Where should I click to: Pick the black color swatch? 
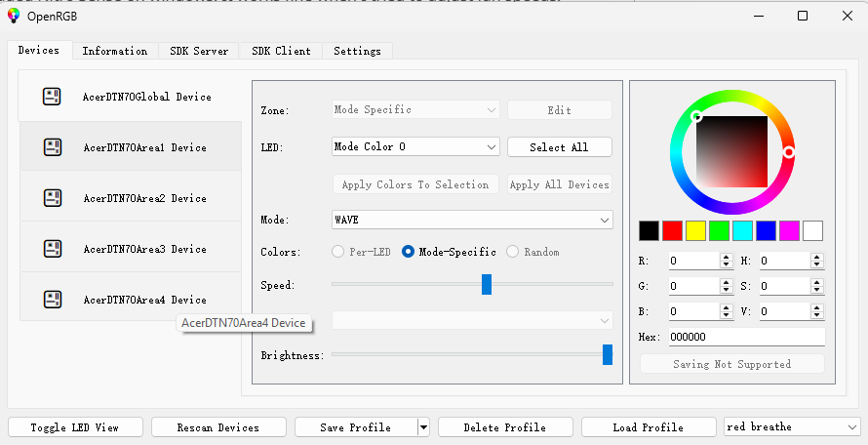pyautogui.click(x=650, y=230)
